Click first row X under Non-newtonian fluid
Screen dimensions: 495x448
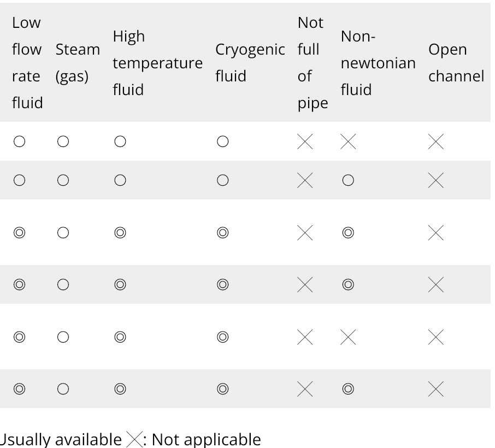(x=348, y=142)
